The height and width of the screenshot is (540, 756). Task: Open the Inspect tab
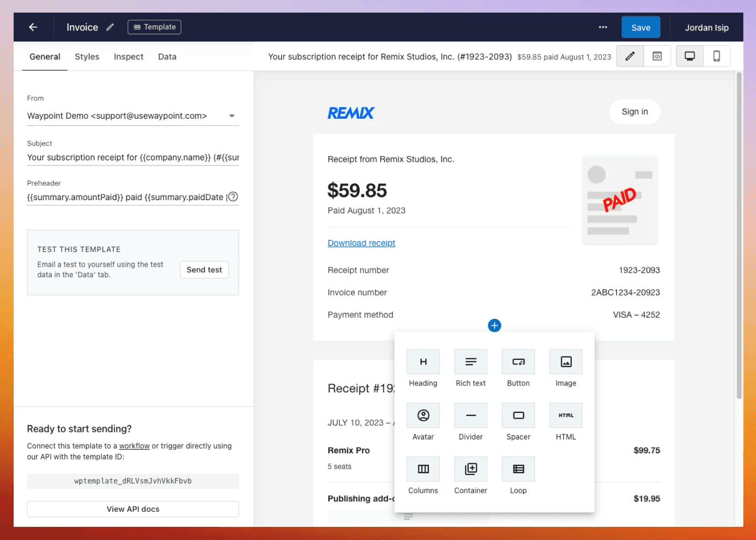129,57
